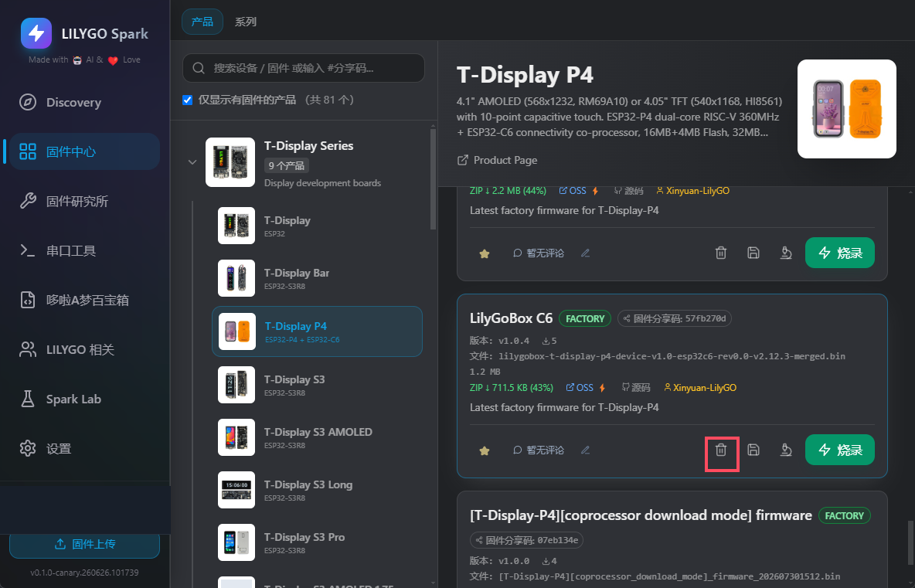Open OSS link in the 2.2 MB firmware card
This screenshot has height=588, width=915.
click(x=573, y=191)
